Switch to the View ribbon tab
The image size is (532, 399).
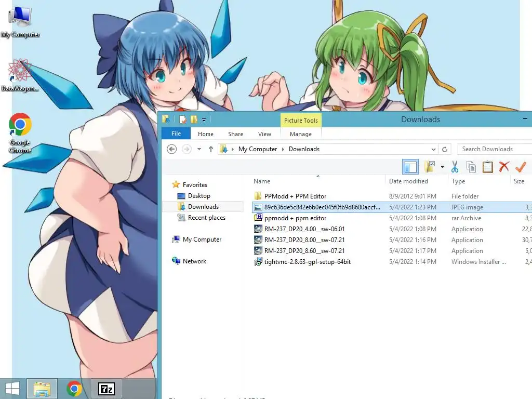click(x=264, y=134)
